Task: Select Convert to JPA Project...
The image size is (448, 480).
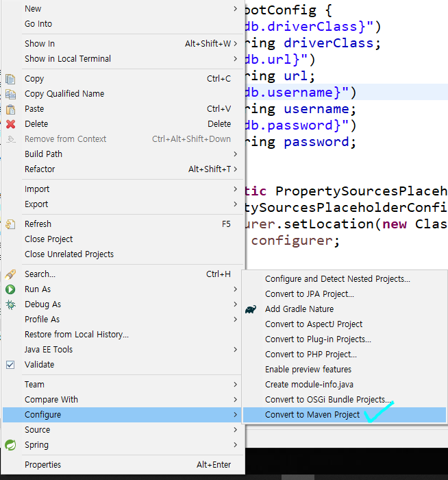Action: coord(345,294)
